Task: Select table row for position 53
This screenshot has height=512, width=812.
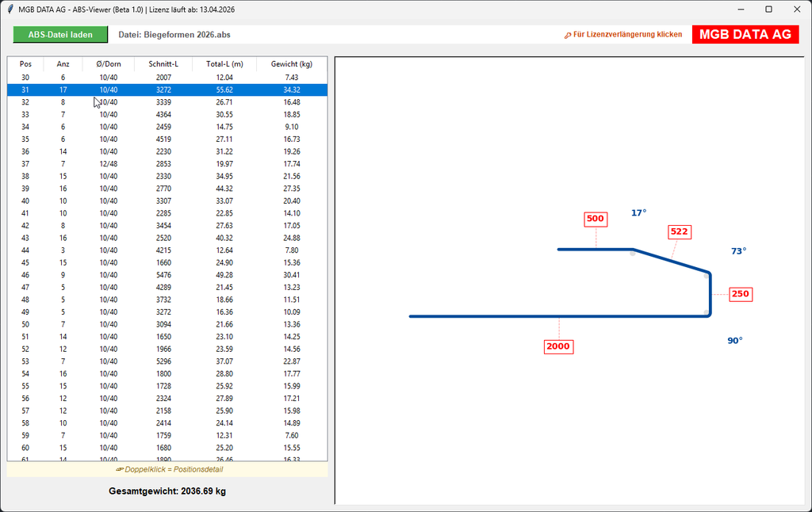Action: (167, 361)
